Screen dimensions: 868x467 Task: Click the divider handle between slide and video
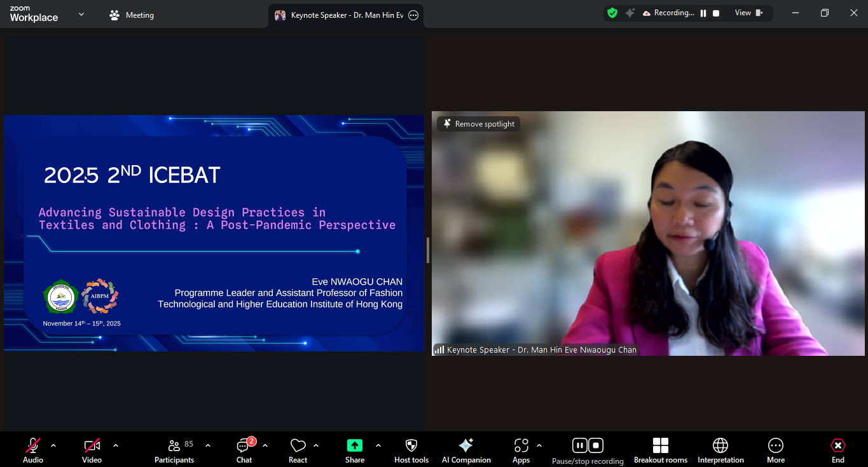click(x=427, y=250)
